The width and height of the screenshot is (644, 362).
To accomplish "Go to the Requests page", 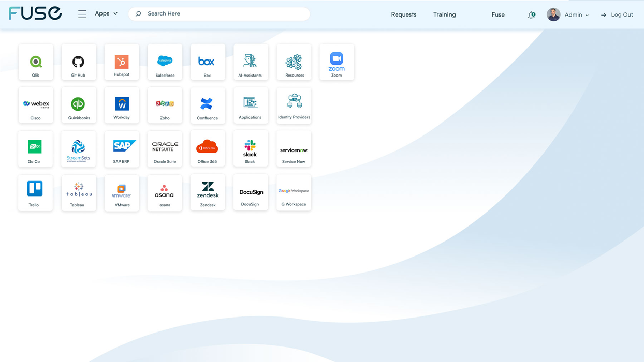I will coord(404,14).
